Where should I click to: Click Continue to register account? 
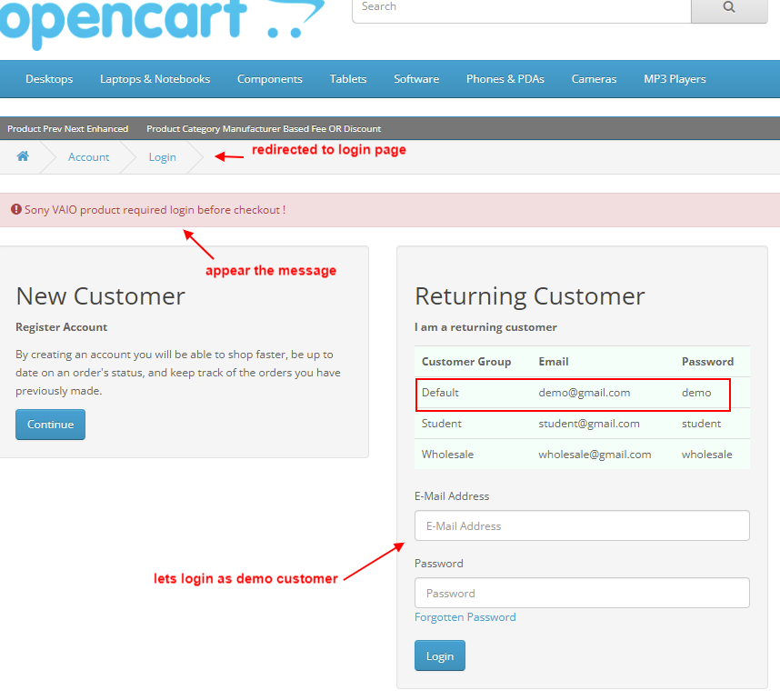50,425
